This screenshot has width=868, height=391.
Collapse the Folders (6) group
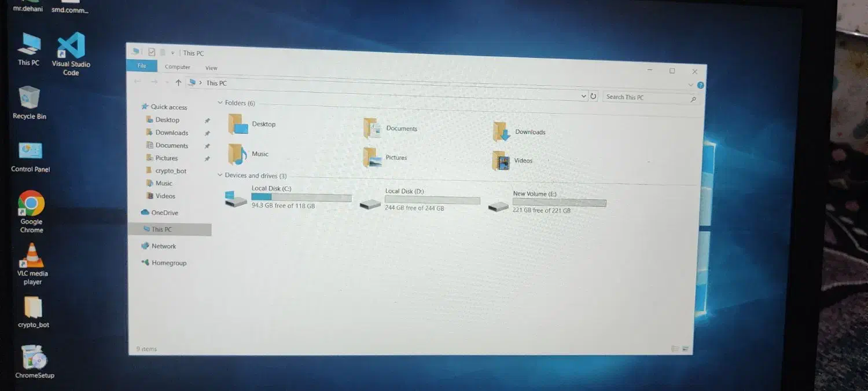click(x=220, y=103)
